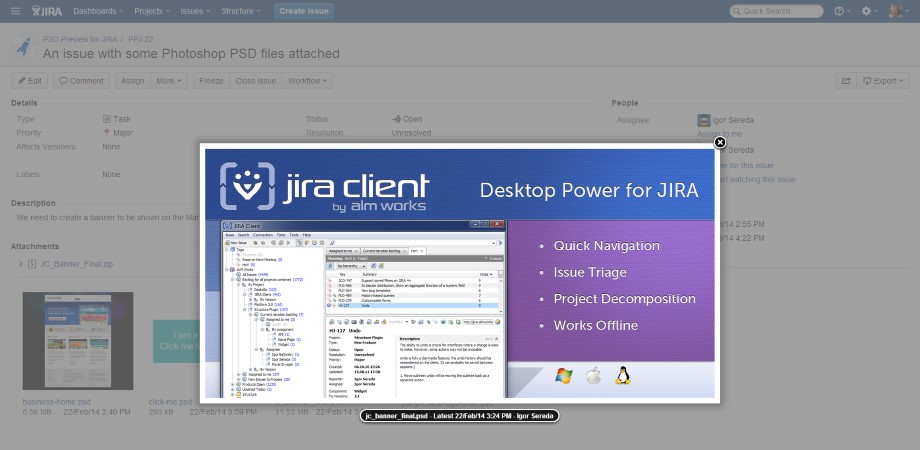Click the Close Issue button

point(256,81)
